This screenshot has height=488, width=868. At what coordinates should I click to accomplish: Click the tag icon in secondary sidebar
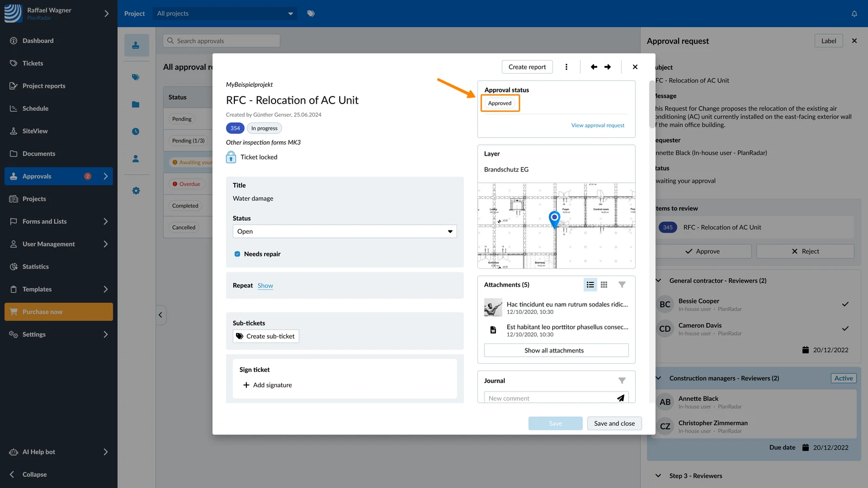(136, 77)
